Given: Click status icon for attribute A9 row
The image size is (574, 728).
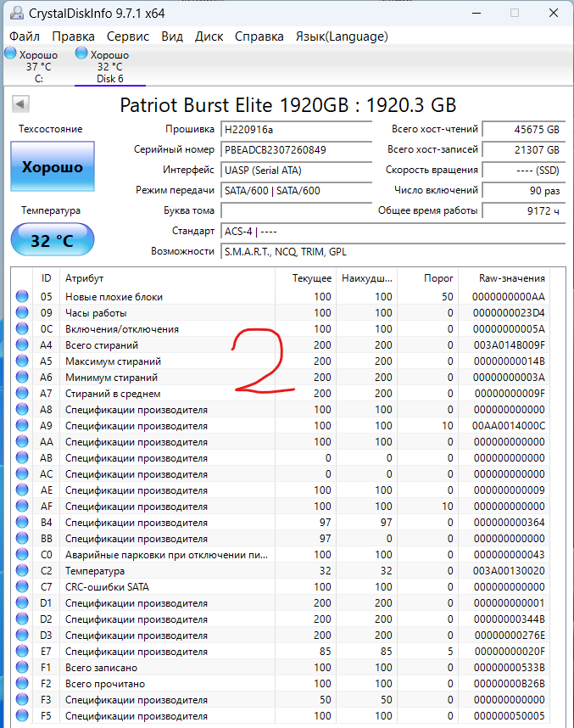Looking at the screenshot, I should (22, 425).
